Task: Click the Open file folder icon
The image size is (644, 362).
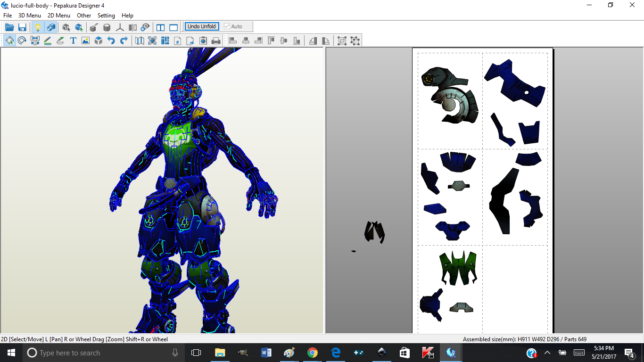Action: pyautogui.click(x=9, y=27)
